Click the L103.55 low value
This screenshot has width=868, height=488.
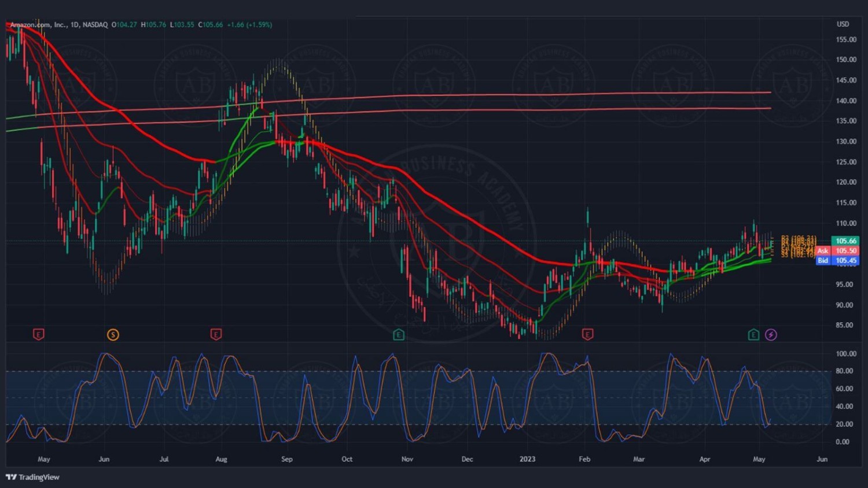[x=182, y=25]
